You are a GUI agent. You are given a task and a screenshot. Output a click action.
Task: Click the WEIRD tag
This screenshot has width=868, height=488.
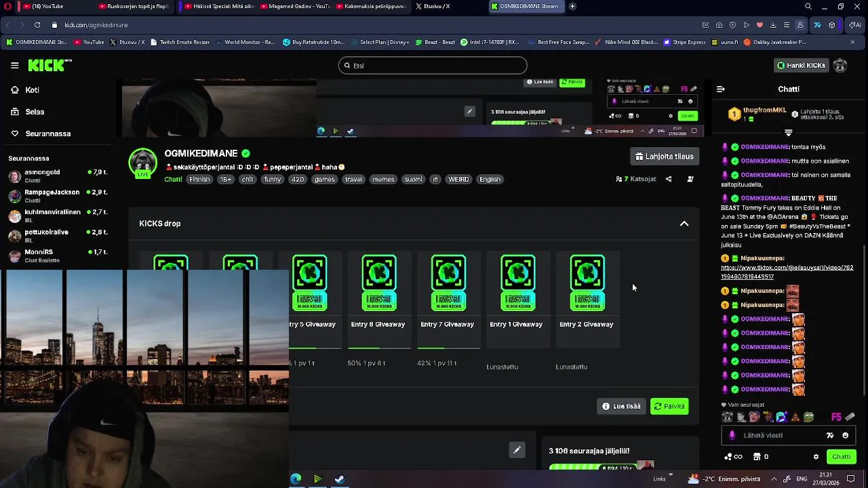coord(458,180)
